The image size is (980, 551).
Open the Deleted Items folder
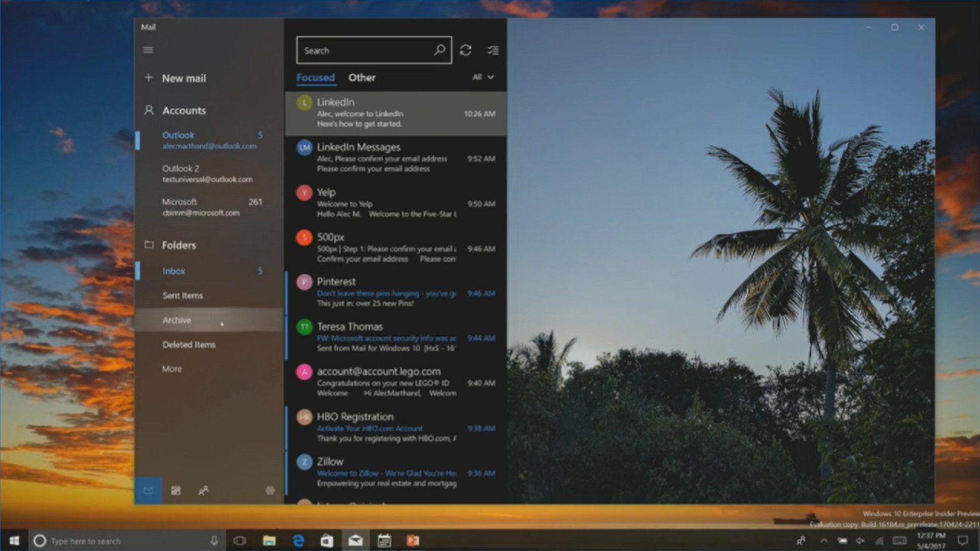(189, 345)
